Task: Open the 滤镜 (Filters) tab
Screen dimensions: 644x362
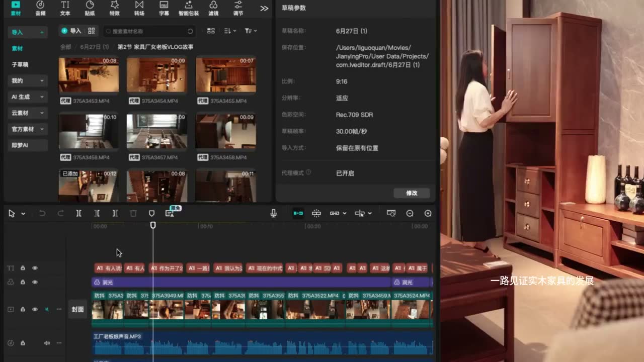Action: click(x=213, y=8)
